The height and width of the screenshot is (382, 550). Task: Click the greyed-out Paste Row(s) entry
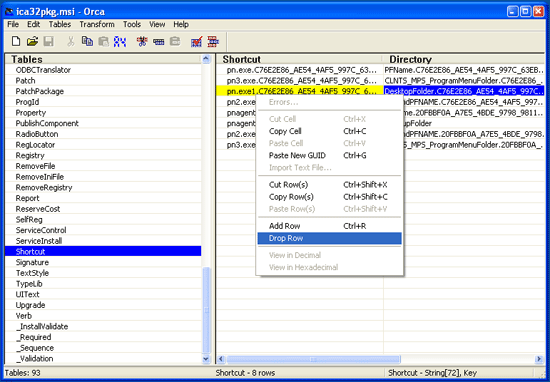point(329,209)
